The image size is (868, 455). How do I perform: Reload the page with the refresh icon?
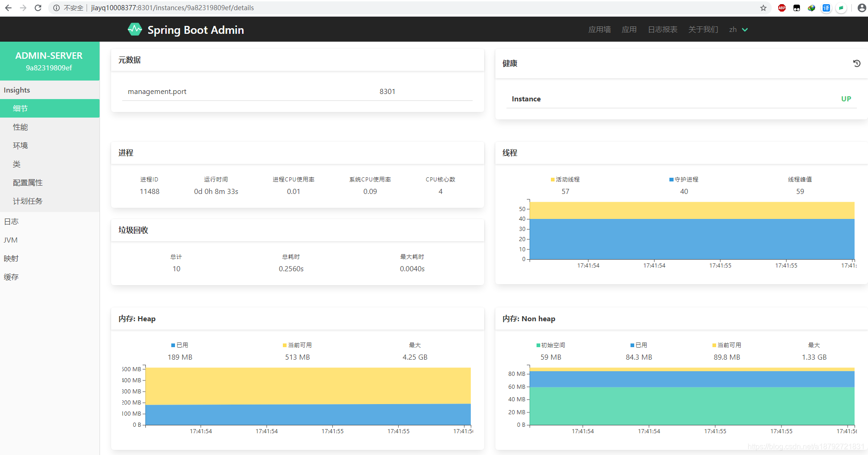pos(38,8)
